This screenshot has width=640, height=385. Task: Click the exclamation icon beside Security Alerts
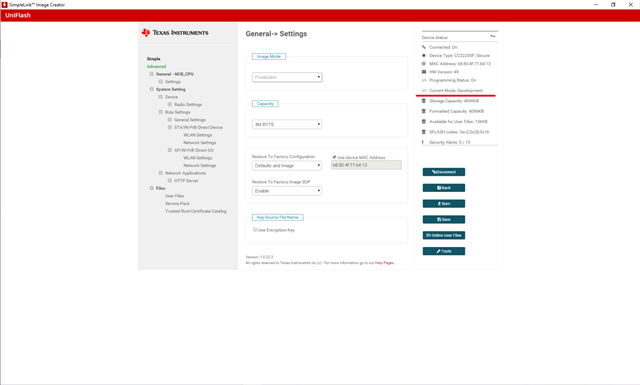[x=423, y=142]
